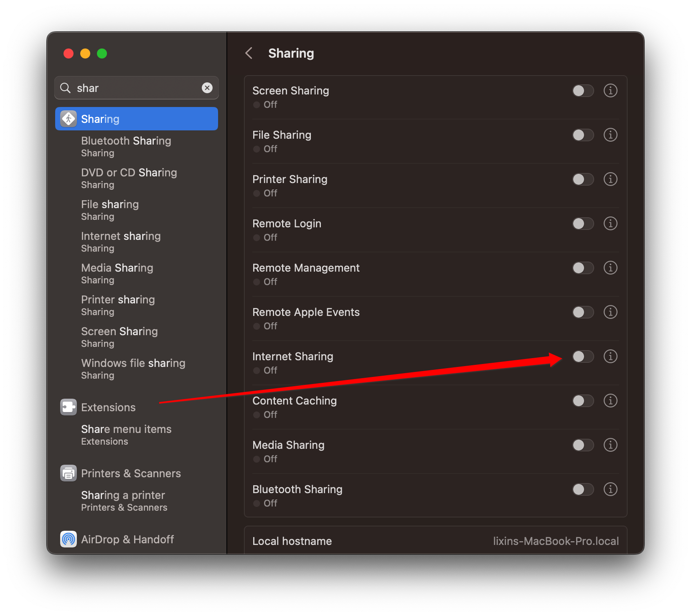691x616 pixels.
Task: Turn on Internet Sharing switch
Action: [583, 356]
